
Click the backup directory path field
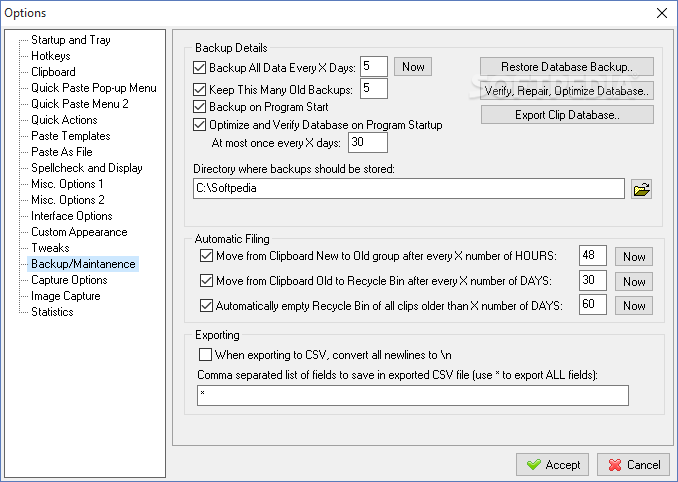point(409,189)
